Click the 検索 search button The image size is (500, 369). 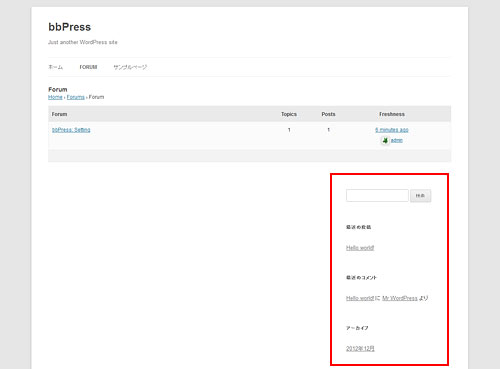[x=420, y=195]
